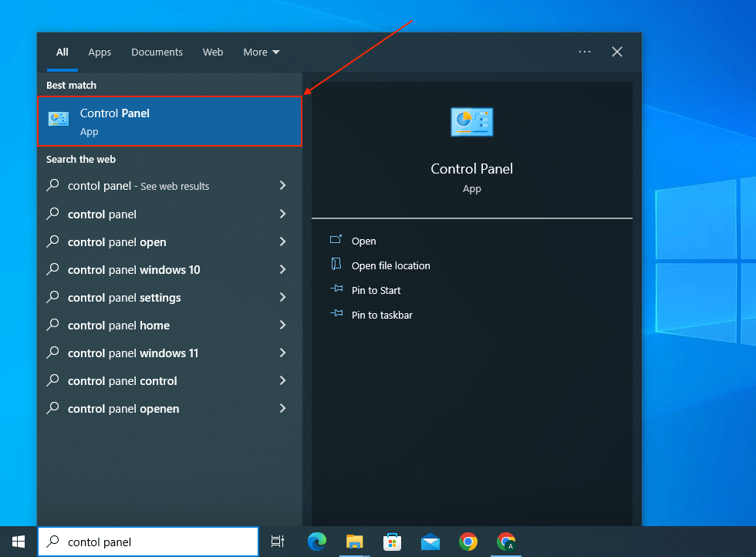Open the Mail app icon
The height and width of the screenshot is (557, 756).
(430, 542)
